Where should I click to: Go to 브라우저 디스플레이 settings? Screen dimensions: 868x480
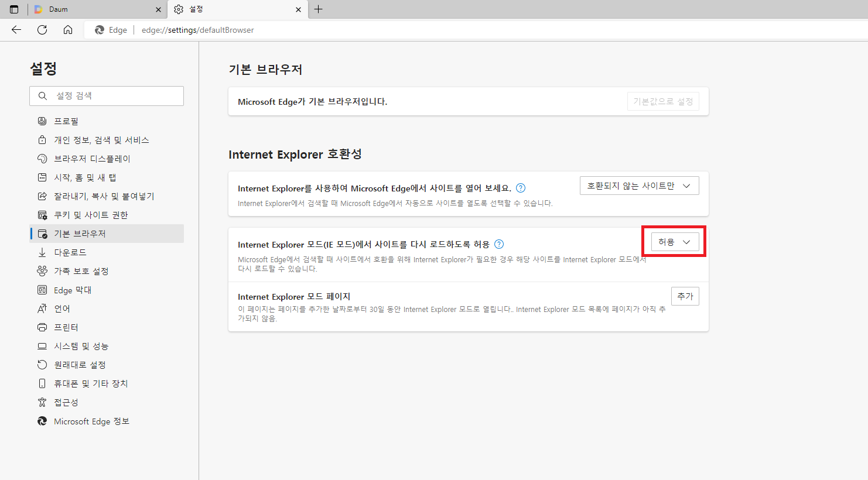107,159
